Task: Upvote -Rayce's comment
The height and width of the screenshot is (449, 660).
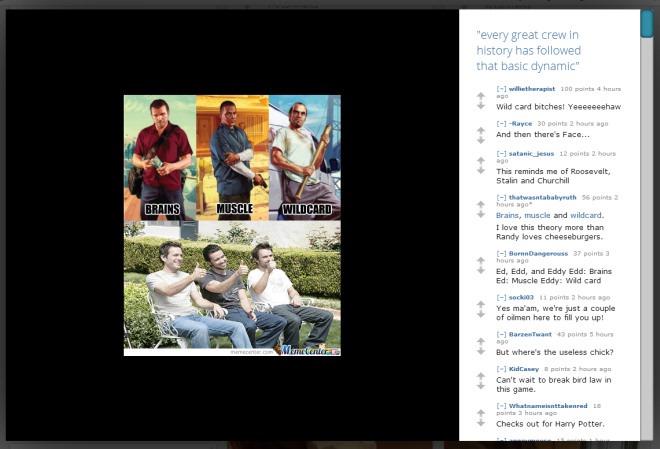Action: pyautogui.click(x=481, y=130)
